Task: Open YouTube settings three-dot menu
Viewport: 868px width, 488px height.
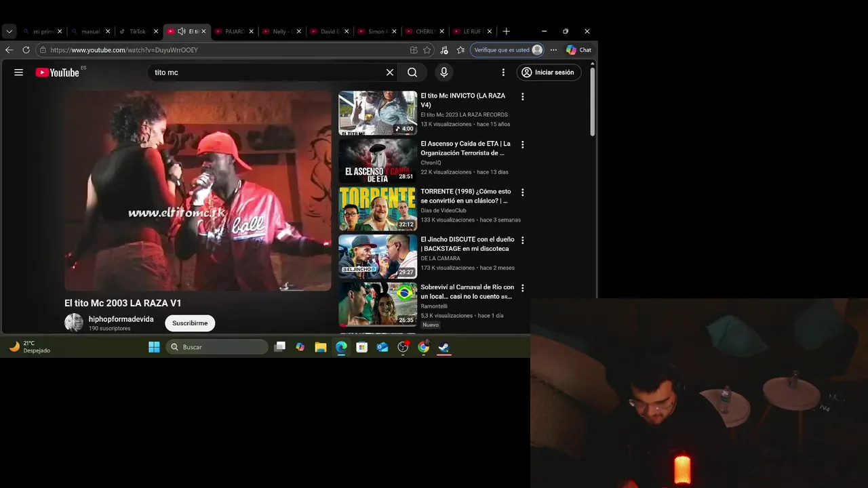Action: click(x=503, y=73)
